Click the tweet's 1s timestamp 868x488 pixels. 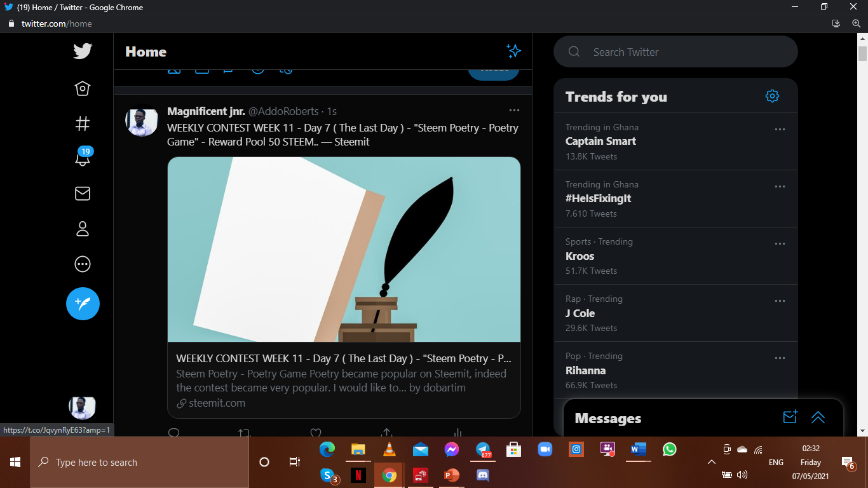coord(332,111)
